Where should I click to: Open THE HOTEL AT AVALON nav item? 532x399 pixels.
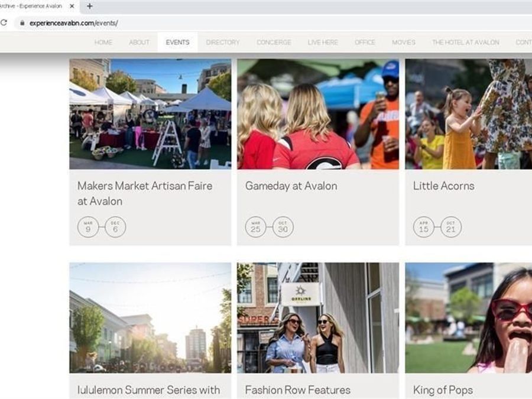pos(466,43)
